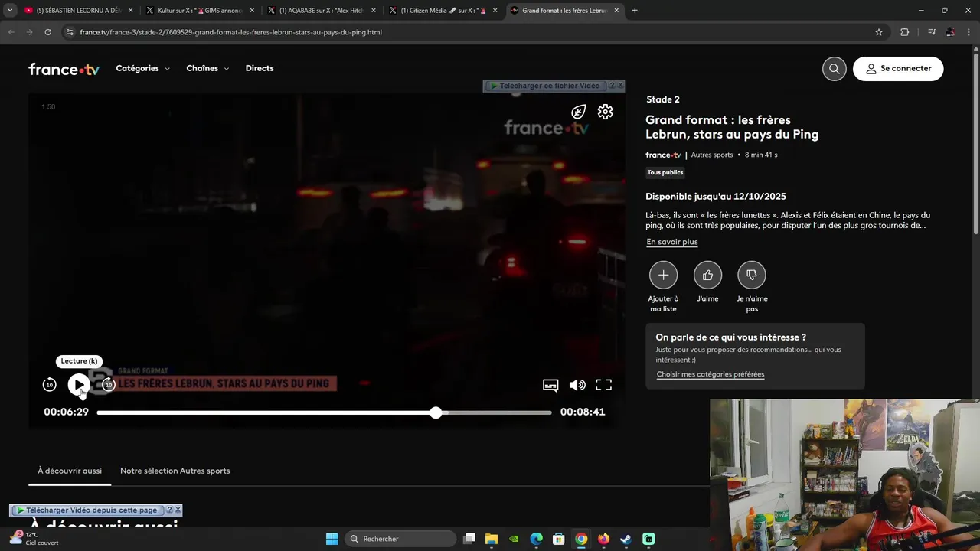
Task: Click Télécharger ce fichier Vidéo overlay
Action: pyautogui.click(x=546, y=86)
